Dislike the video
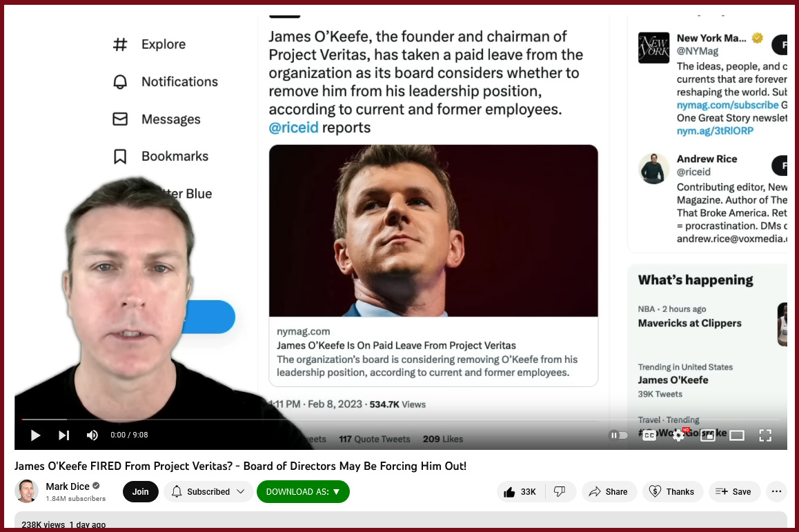The image size is (799, 532). click(560, 492)
